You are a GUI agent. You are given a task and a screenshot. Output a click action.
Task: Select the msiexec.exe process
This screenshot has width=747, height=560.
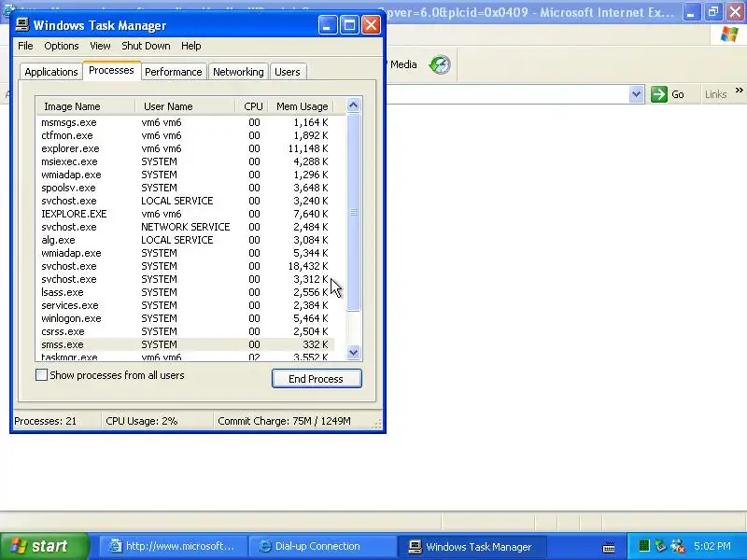click(x=185, y=161)
